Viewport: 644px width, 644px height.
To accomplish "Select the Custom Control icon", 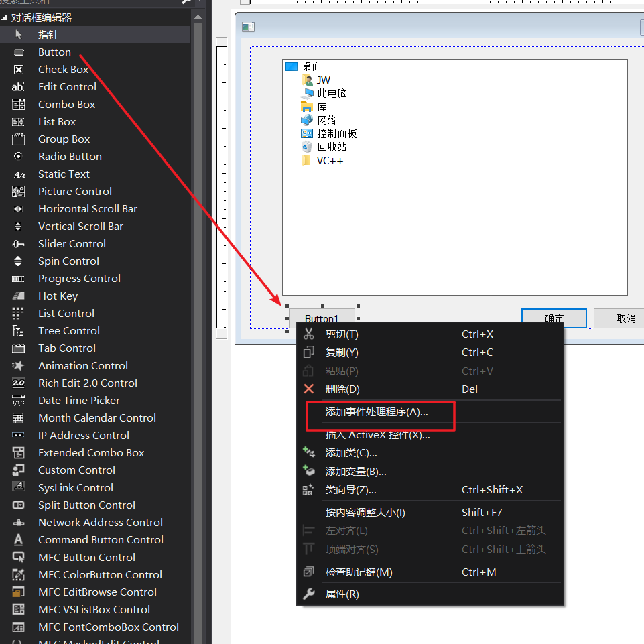I will click(19, 470).
